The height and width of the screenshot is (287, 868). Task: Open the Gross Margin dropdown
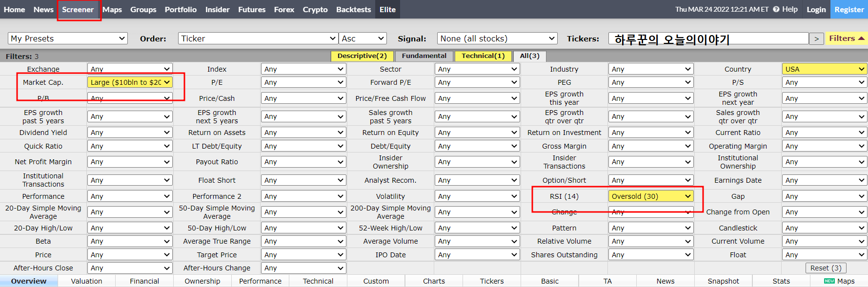click(x=651, y=146)
